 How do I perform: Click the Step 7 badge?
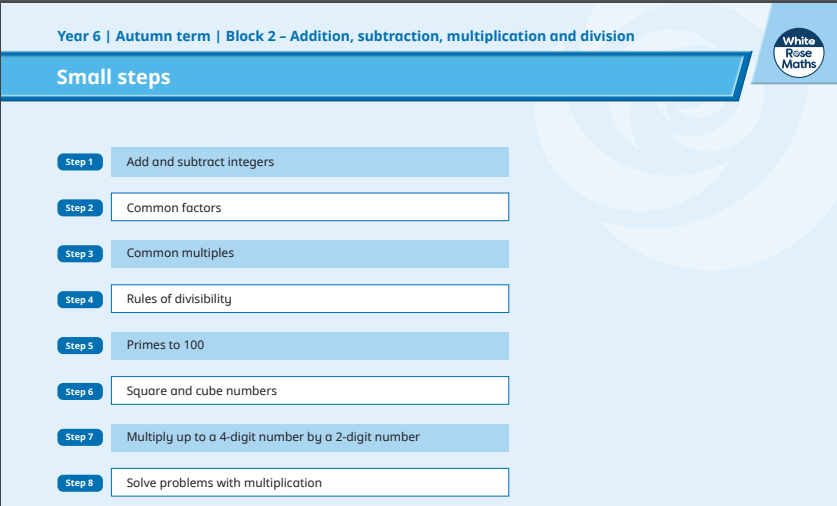[80, 437]
